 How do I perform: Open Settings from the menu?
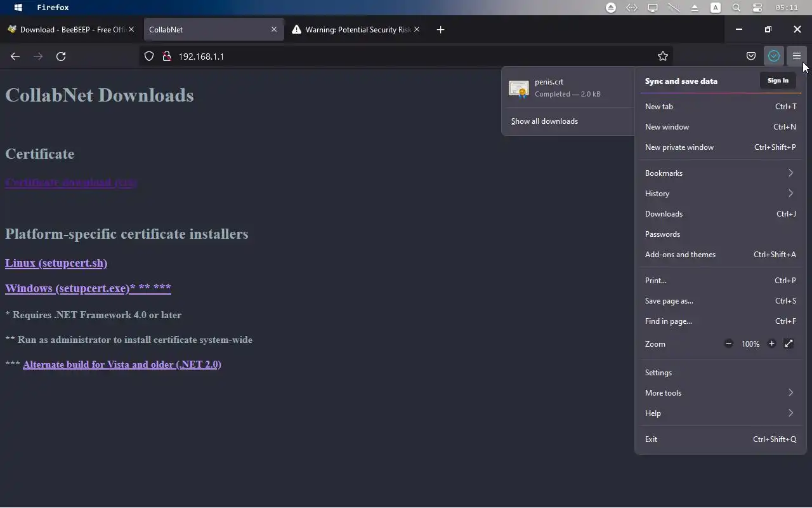[721, 373]
